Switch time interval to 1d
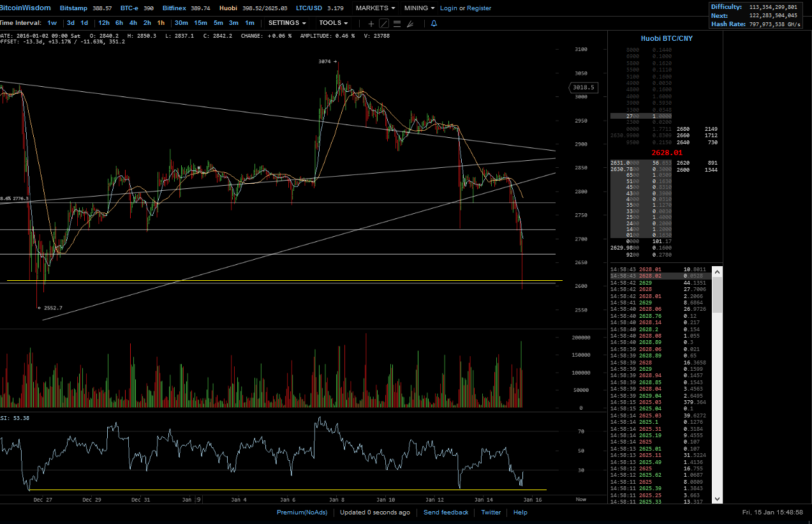This screenshot has height=524, width=812. [x=84, y=23]
